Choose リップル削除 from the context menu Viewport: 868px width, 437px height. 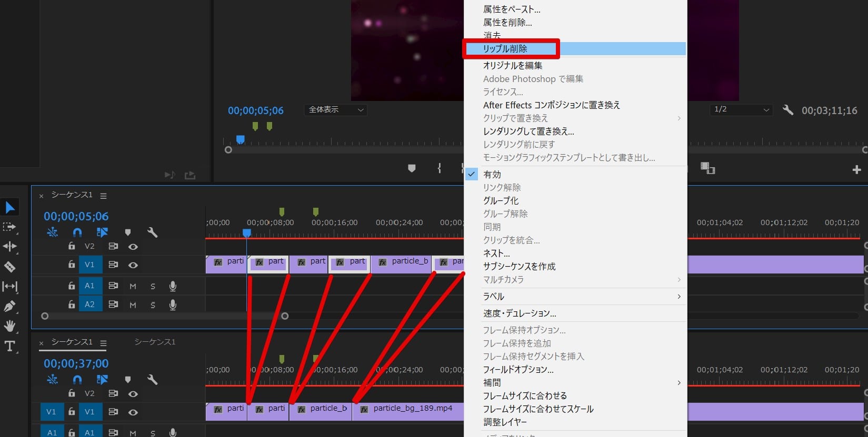click(576, 48)
